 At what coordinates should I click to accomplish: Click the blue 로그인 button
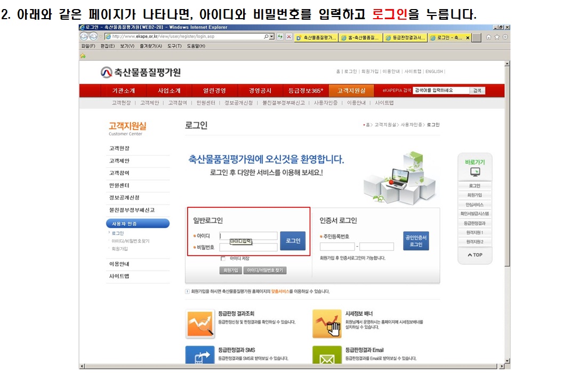pos(293,241)
